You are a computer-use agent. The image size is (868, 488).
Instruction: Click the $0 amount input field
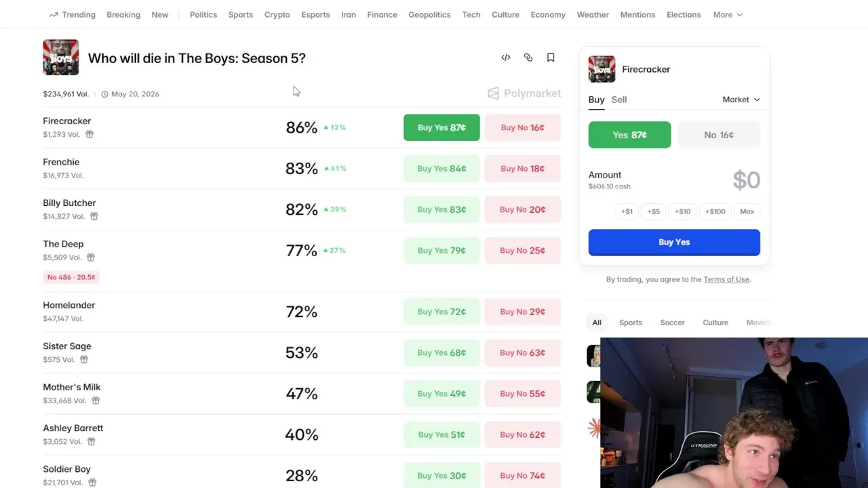click(x=746, y=180)
